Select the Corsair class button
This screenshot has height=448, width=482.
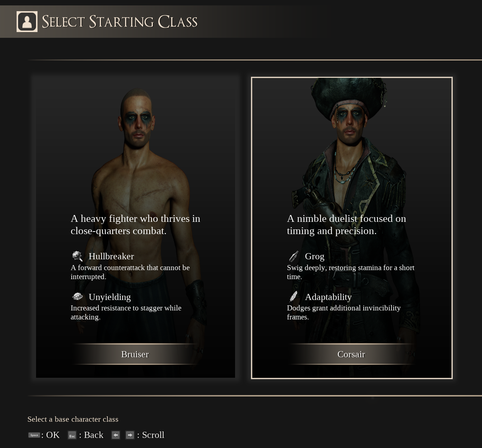point(351,354)
